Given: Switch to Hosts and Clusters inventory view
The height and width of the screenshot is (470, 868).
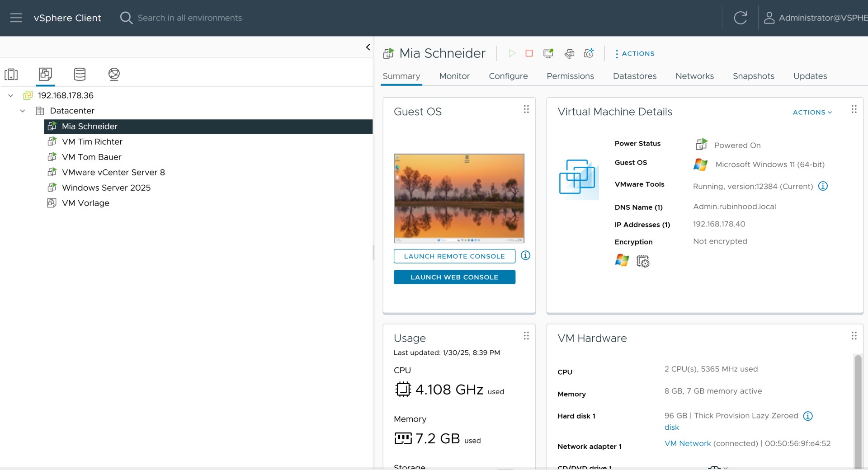Looking at the screenshot, I should tap(11, 74).
